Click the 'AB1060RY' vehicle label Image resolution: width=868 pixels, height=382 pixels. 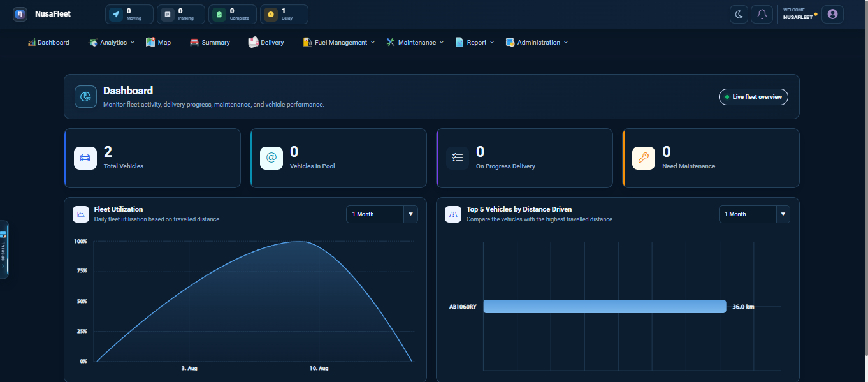click(463, 307)
